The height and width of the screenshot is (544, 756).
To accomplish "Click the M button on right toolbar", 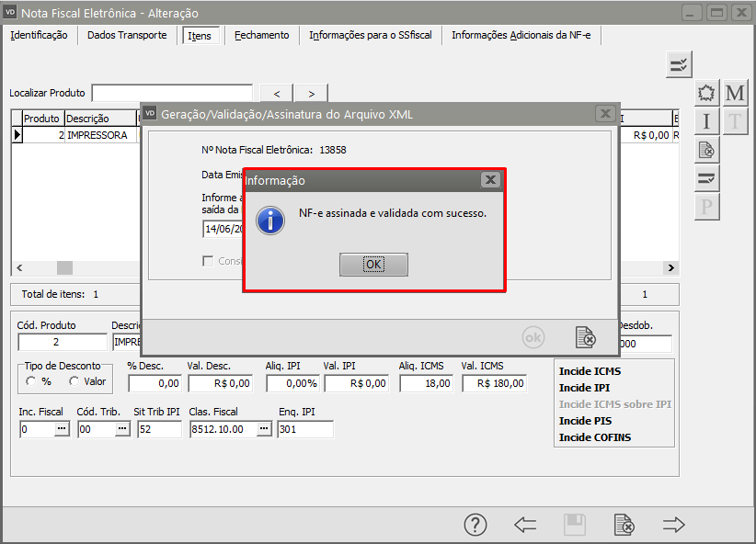I will (x=735, y=94).
